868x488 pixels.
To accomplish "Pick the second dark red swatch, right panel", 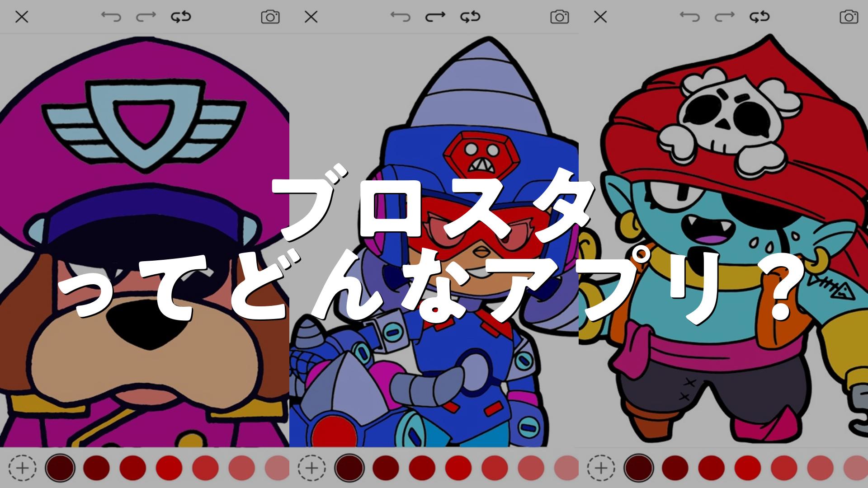I will [x=675, y=468].
